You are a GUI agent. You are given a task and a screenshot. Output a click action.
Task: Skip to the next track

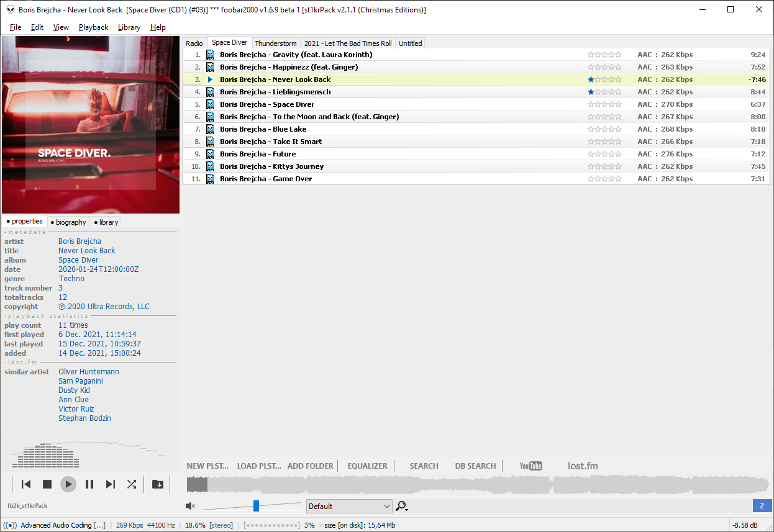pos(111,484)
